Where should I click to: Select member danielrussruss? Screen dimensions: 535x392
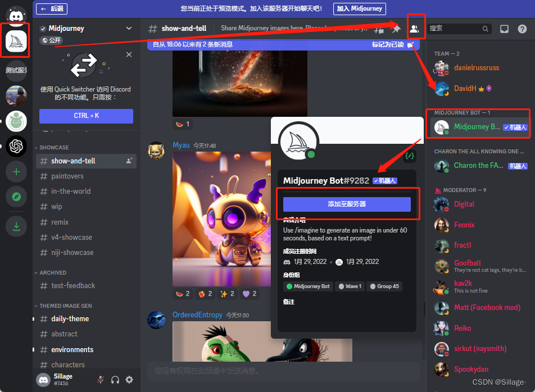pos(479,68)
